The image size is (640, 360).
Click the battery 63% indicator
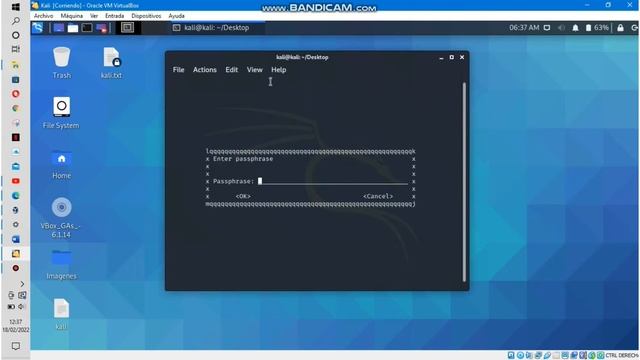pos(597,28)
